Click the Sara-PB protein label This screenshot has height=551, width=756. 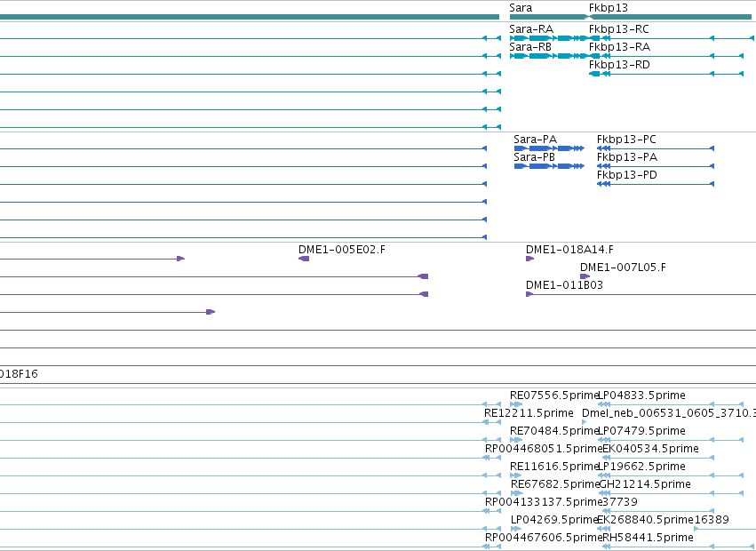pos(534,157)
